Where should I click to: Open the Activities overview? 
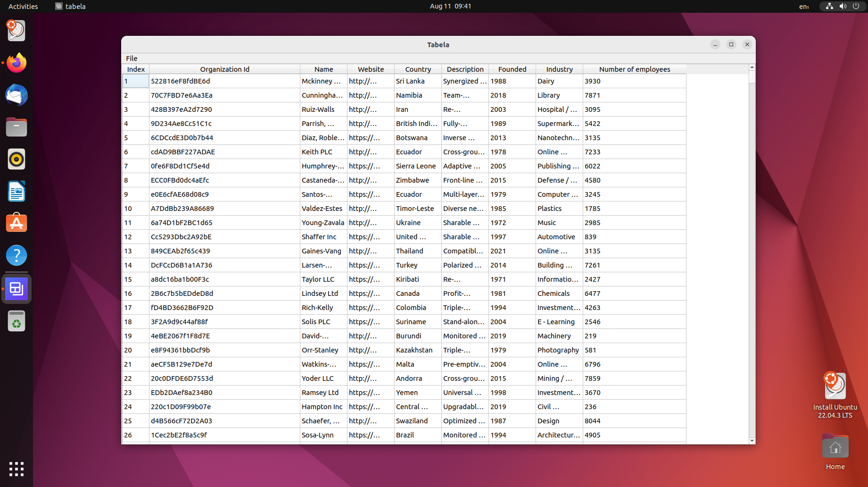pos(23,6)
